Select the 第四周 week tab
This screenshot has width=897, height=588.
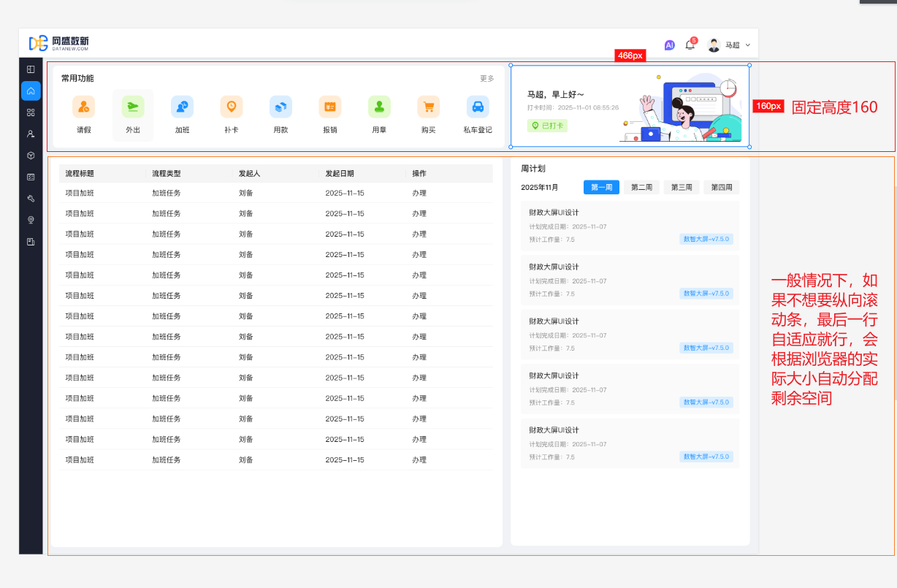point(722,188)
